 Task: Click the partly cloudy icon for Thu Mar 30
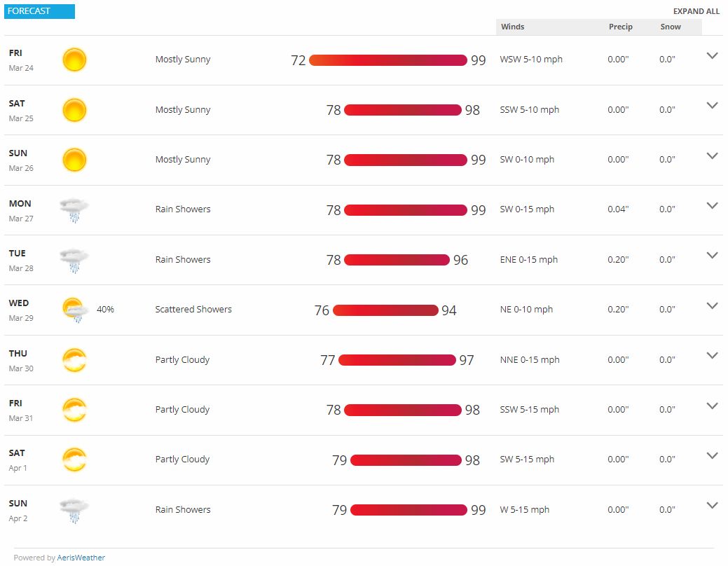[74, 360]
